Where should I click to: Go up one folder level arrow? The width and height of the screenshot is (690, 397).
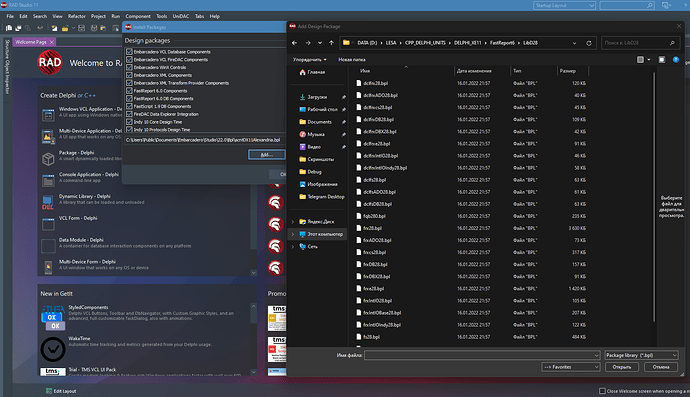pos(331,43)
